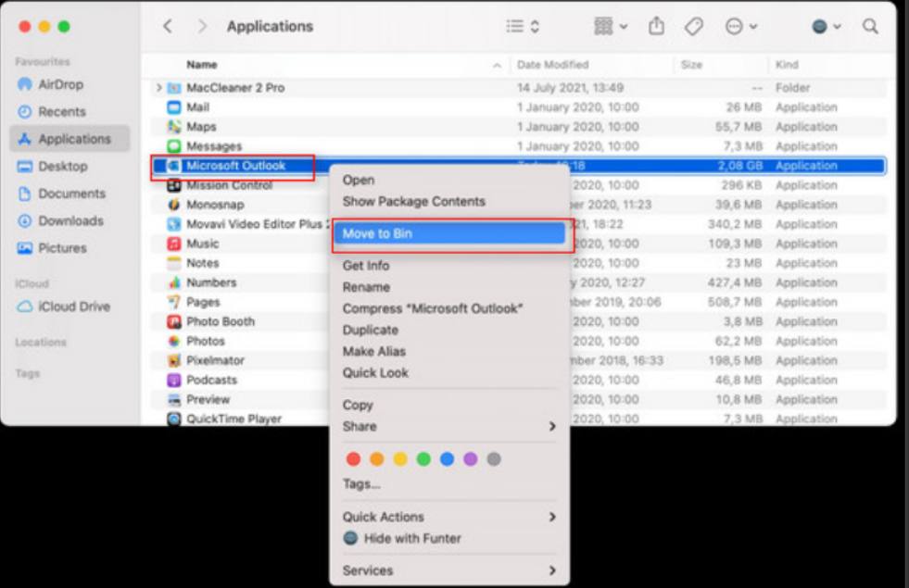Apply the blue tag color

coord(447,459)
